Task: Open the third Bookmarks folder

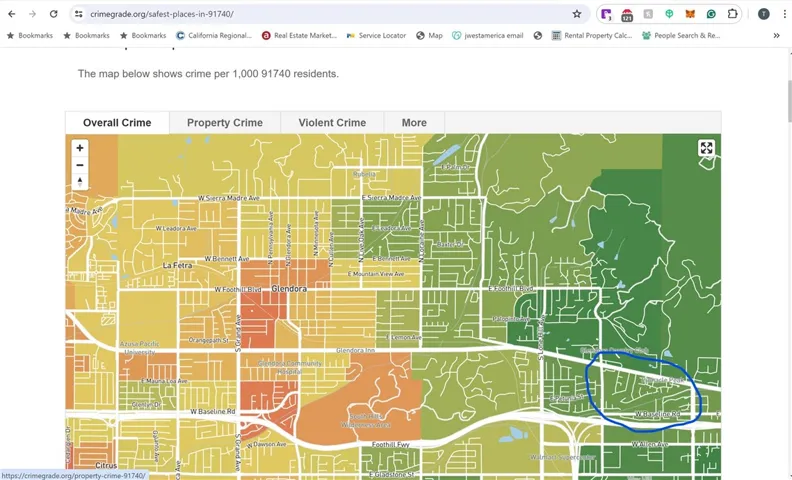Action: 143,35
